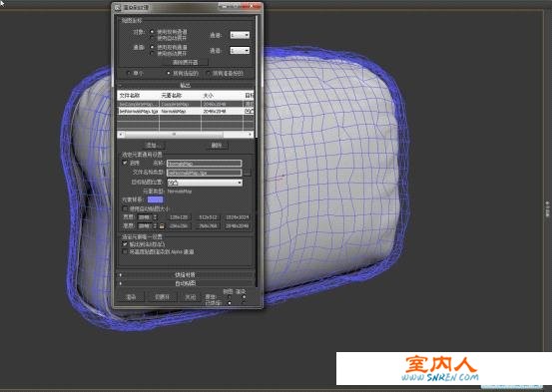Image resolution: width=552 pixels, height=392 pixels.
Task: Select the 2048x2048 size preset
Action: pos(237,225)
